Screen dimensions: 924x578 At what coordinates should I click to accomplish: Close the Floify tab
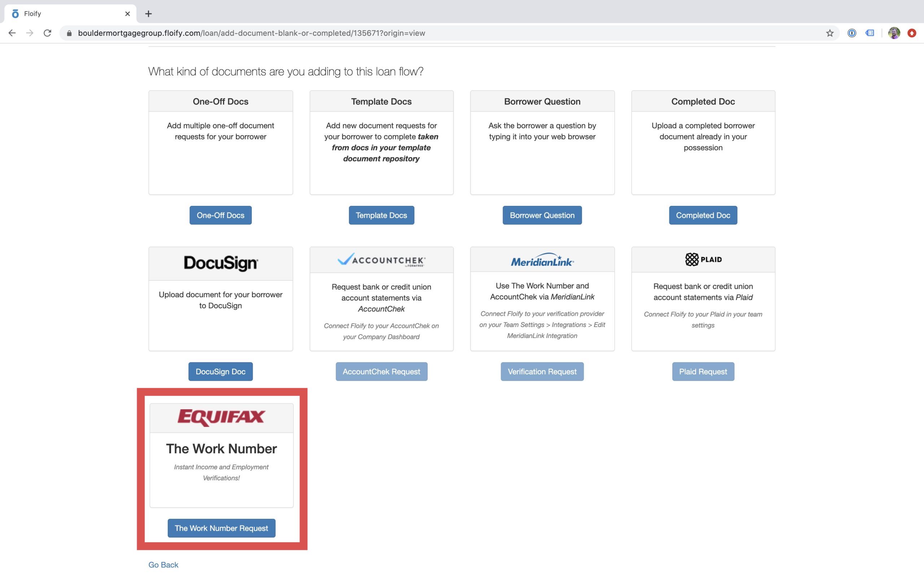click(x=127, y=14)
